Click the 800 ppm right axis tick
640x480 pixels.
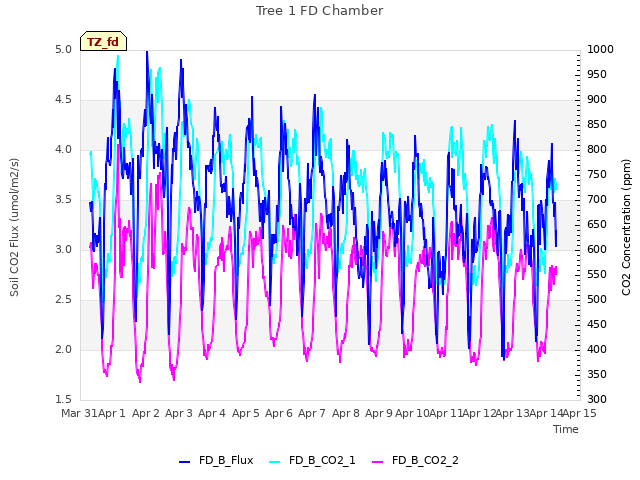click(597, 150)
